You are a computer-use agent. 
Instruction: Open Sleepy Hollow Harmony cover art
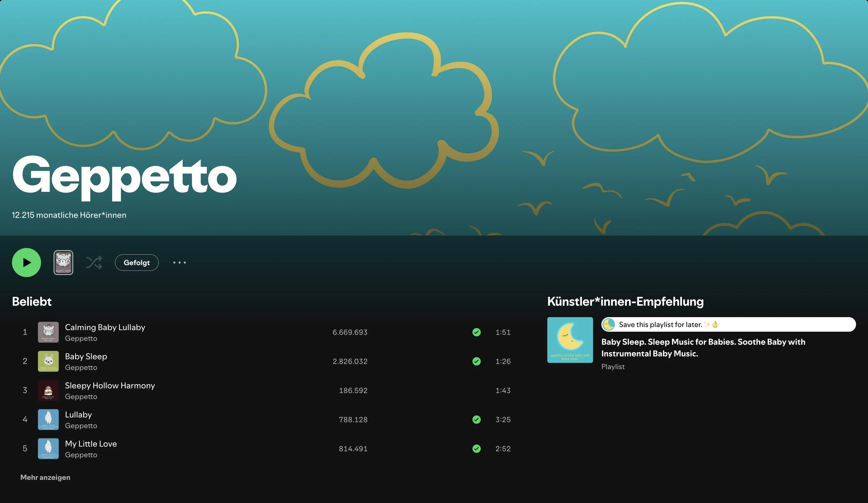tap(48, 390)
